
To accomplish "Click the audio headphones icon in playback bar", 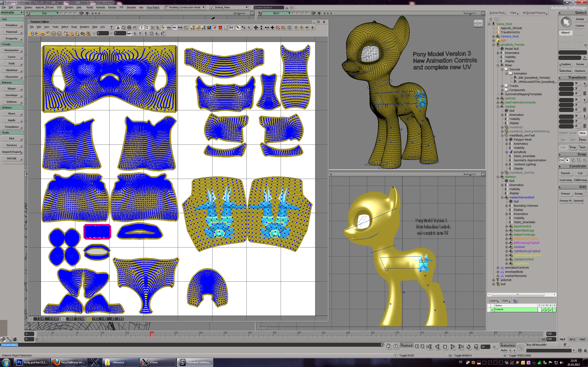I will pos(476,347).
